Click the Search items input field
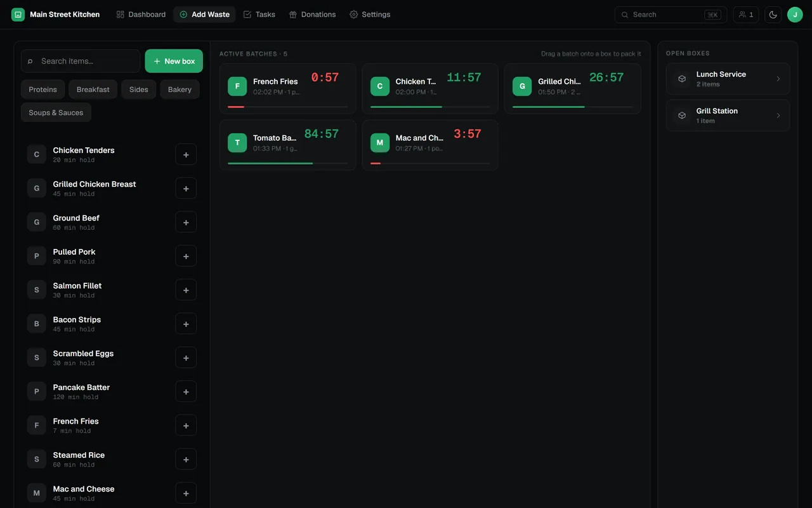This screenshot has height=508, width=812. pyautogui.click(x=81, y=61)
